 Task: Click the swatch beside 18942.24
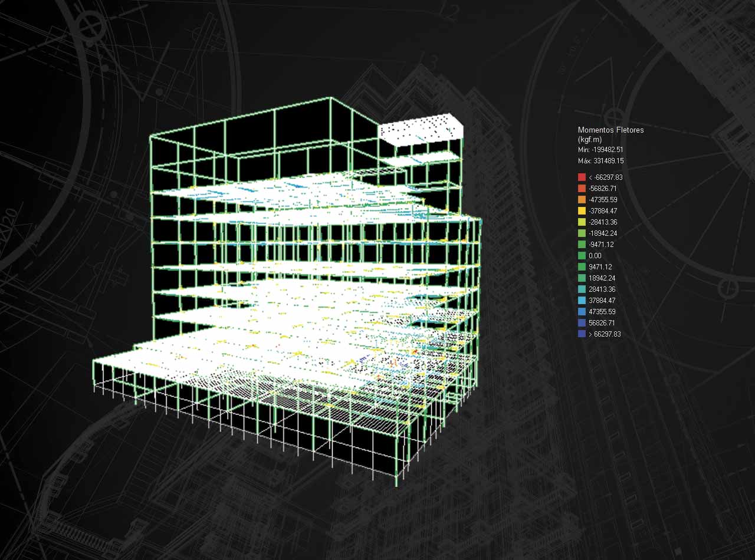[x=582, y=278]
